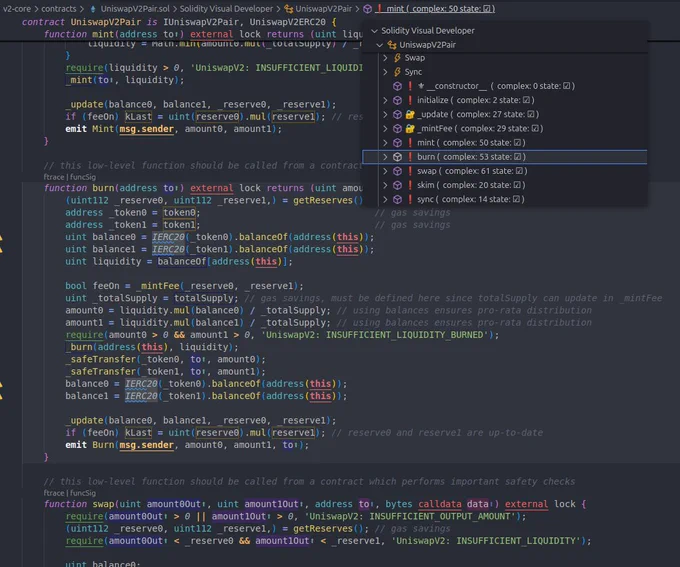Click the cube icon beside __constructor__

(397, 86)
